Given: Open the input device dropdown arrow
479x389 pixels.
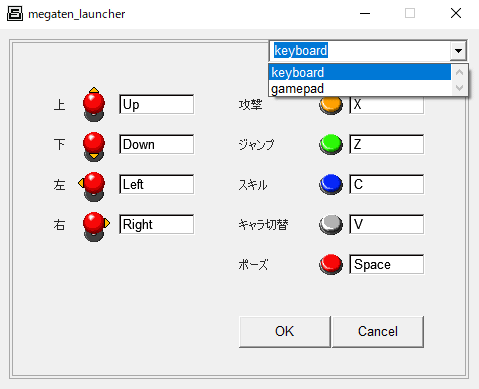Looking at the screenshot, I should (458, 51).
